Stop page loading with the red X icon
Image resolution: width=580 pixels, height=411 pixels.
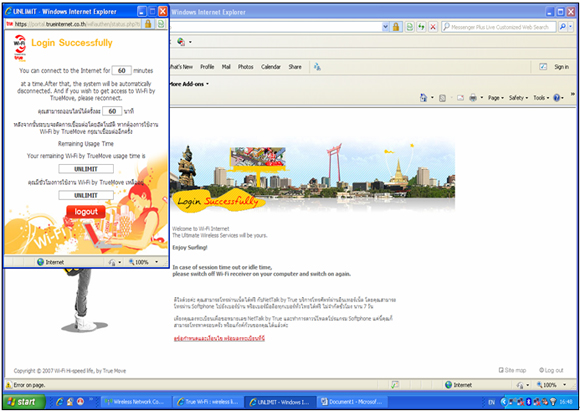pos(433,27)
